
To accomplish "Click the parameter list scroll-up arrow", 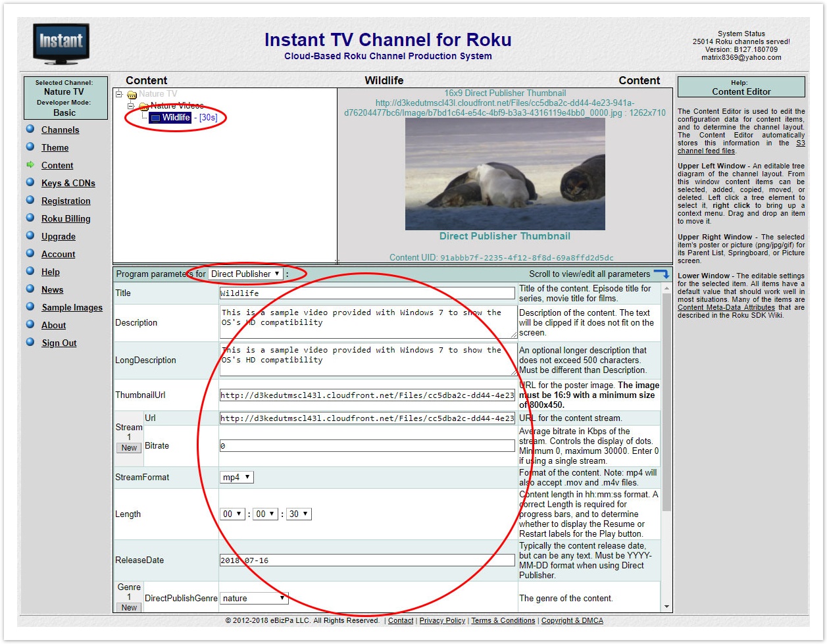I will tap(666, 288).
